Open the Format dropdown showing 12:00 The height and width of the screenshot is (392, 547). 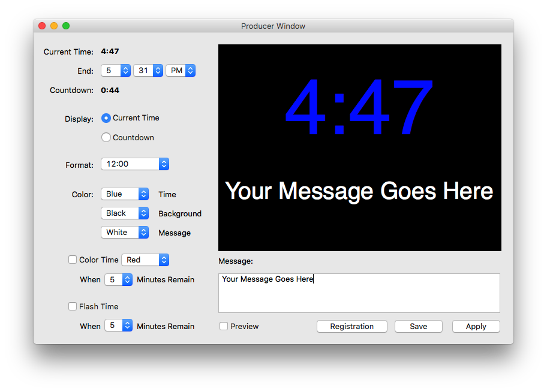click(134, 164)
